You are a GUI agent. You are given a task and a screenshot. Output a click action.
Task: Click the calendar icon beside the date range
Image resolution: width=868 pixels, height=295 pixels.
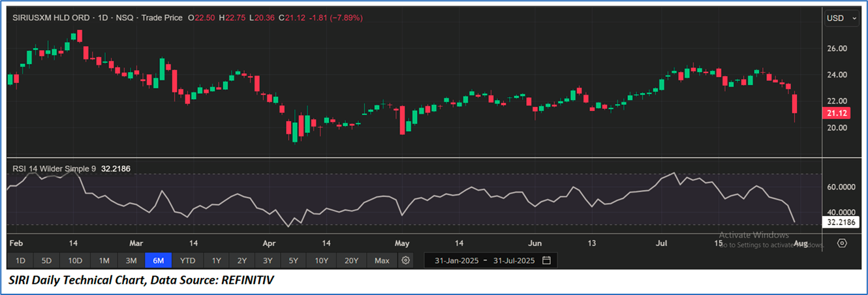[546, 260]
